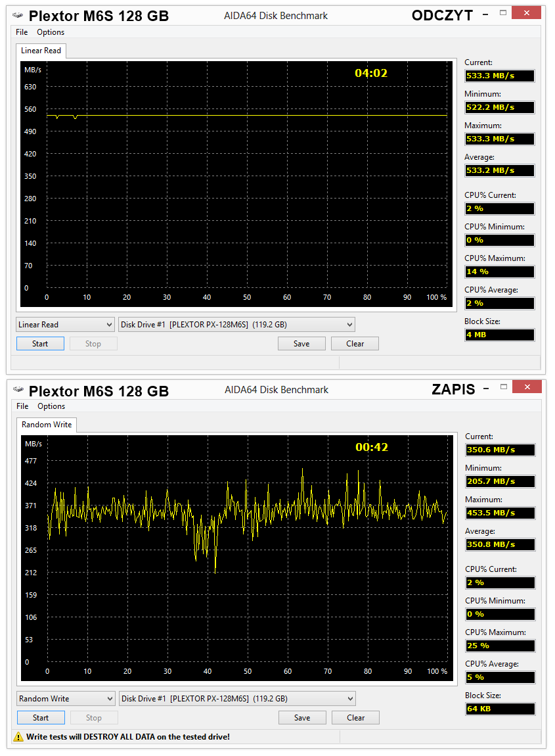Select the CPU% Average 5 % value
The width and height of the screenshot is (555, 756).
click(500, 677)
